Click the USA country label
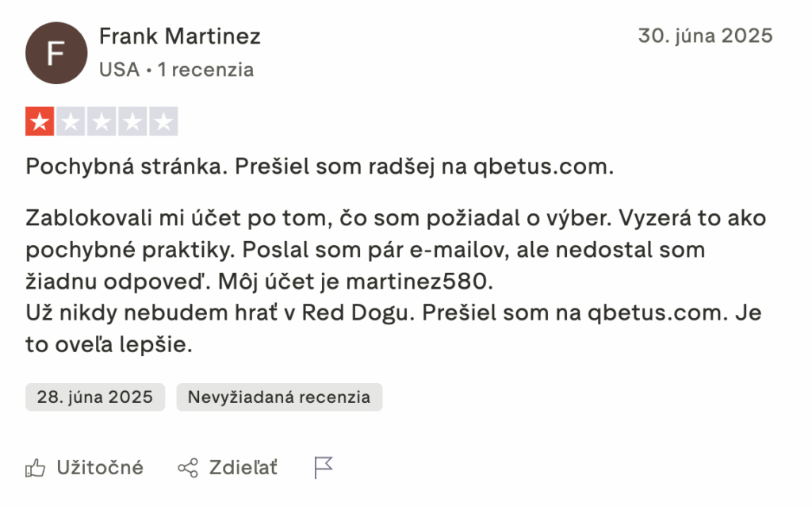The width and height of the screenshot is (812, 506). point(119,70)
